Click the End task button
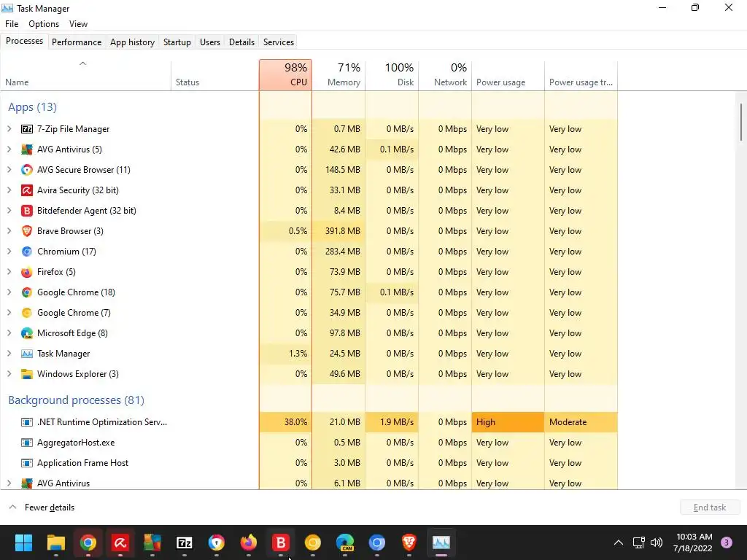 710,507
